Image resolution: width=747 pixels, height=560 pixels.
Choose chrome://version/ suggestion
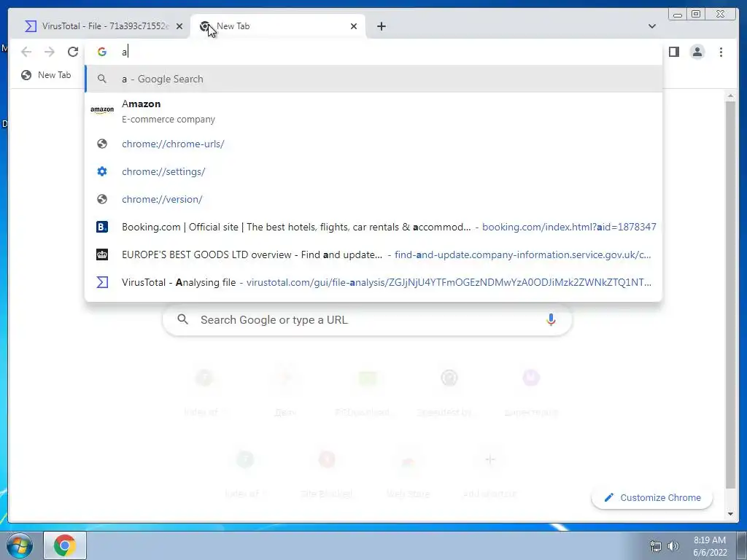(373, 199)
